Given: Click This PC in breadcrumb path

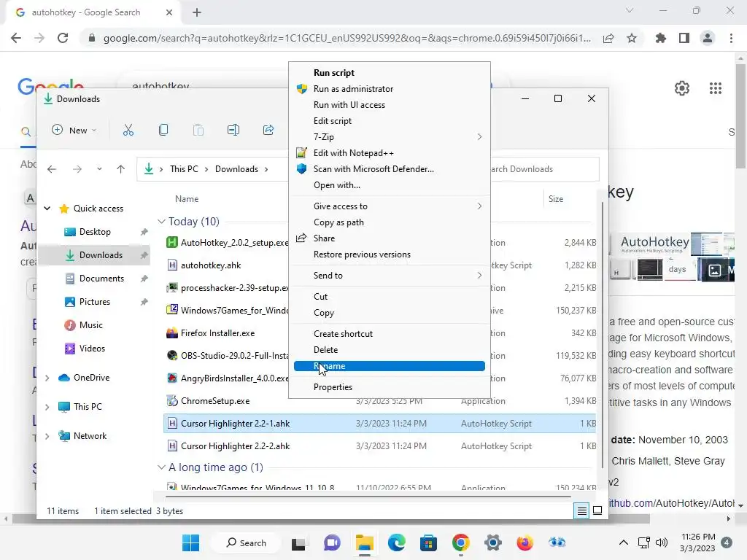Looking at the screenshot, I should click(x=184, y=169).
